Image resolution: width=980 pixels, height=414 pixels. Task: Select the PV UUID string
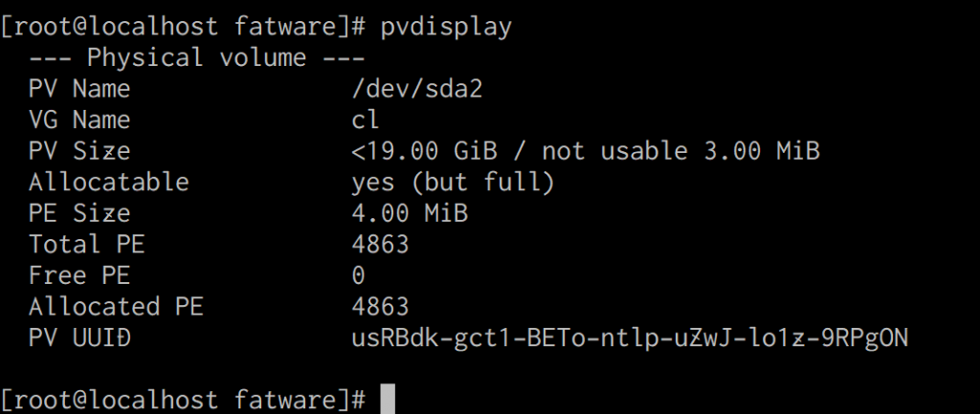pos(630,338)
